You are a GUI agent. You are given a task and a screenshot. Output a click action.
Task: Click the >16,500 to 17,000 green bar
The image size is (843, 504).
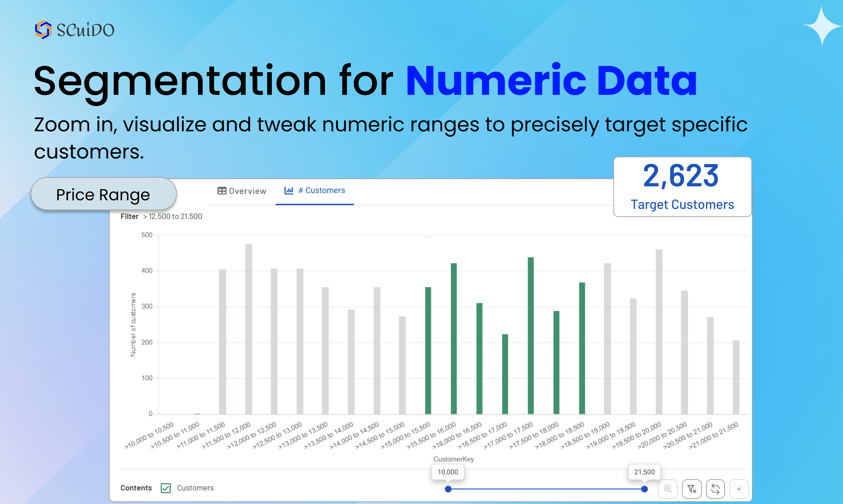(x=505, y=374)
